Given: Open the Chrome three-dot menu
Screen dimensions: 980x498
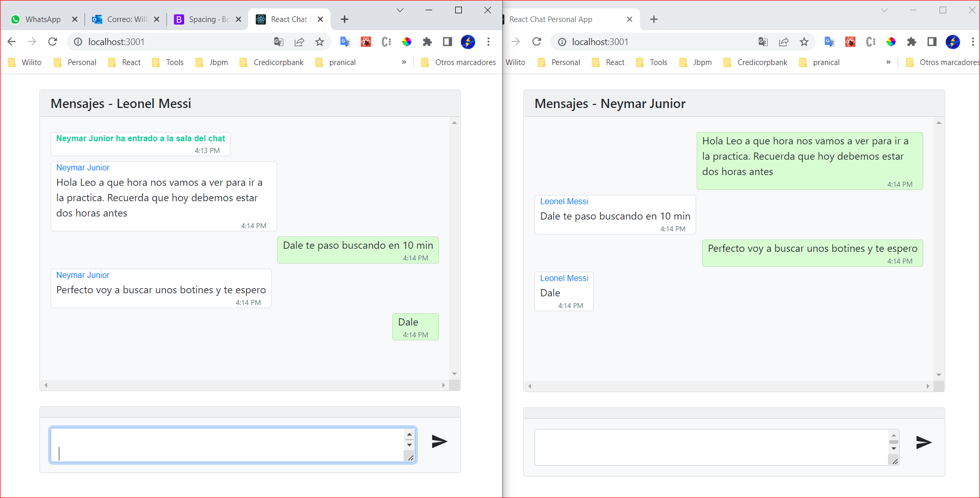Looking at the screenshot, I should click(x=488, y=41).
